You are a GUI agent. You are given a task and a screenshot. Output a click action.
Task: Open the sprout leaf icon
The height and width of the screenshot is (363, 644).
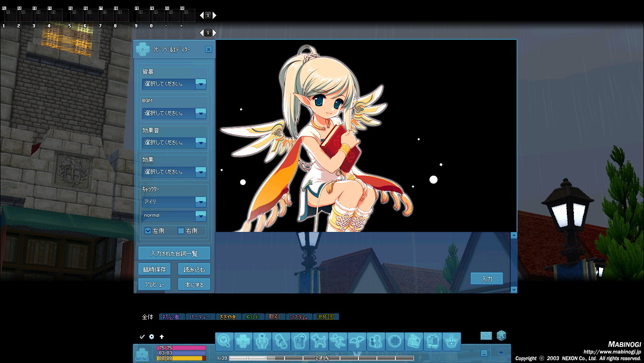(x=357, y=341)
